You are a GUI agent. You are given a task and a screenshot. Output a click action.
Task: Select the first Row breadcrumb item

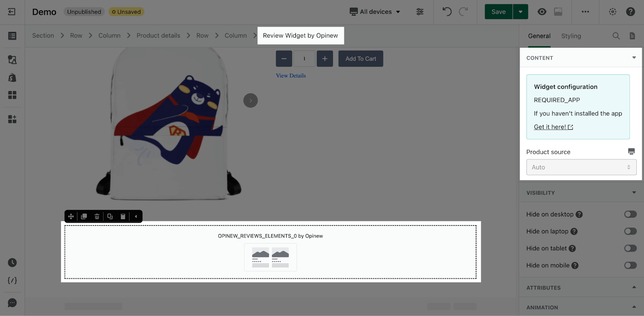pyautogui.click(x=76, y=35)
